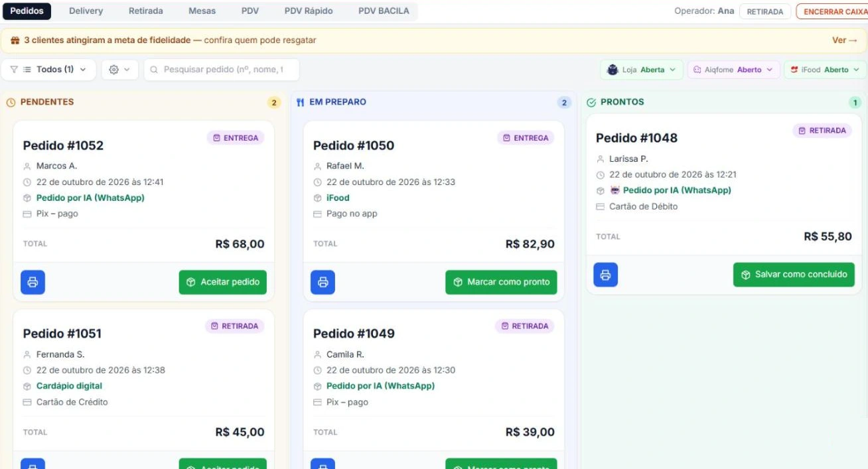
Task: Click the person icon next to Larissa P.
Action: click(x=601, y=159)
